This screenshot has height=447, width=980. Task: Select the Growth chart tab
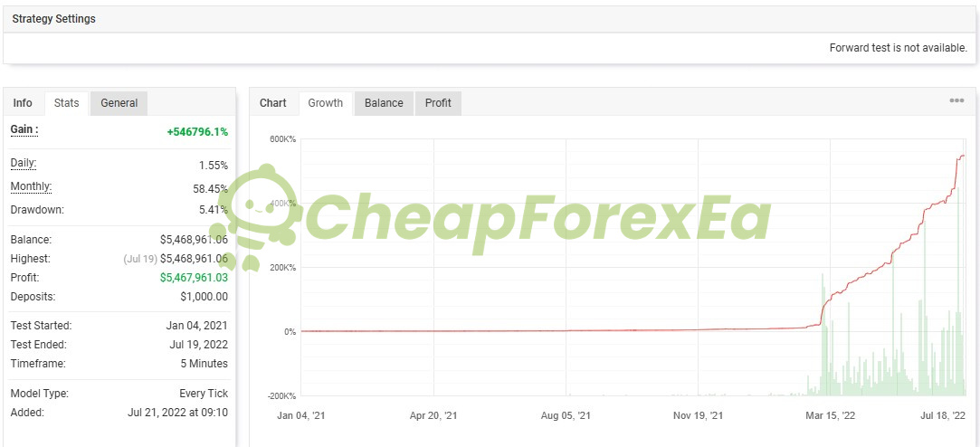pos(326,103)
